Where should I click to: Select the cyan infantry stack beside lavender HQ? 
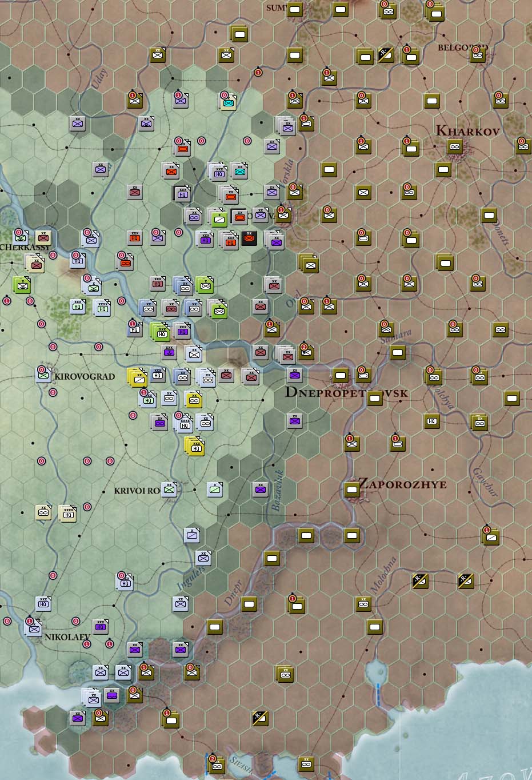[240, 170]
